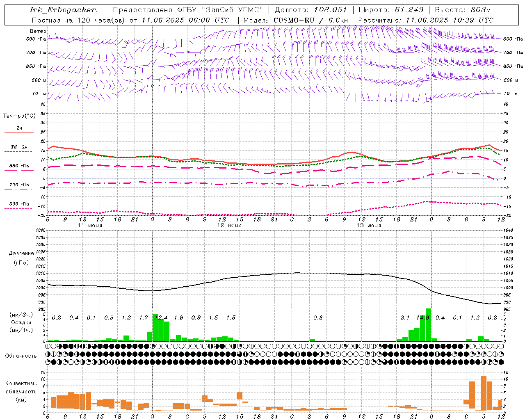Viewport: 525px width, 420px height.
Task: Click the tallest green precipitation bar
Action: point(428,325)
